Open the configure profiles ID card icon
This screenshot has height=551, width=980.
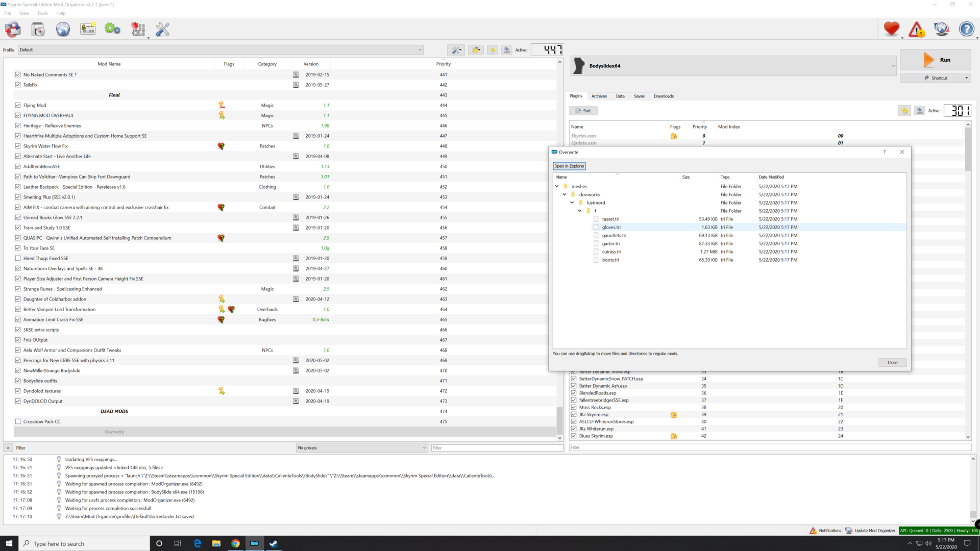click(88, 29)
